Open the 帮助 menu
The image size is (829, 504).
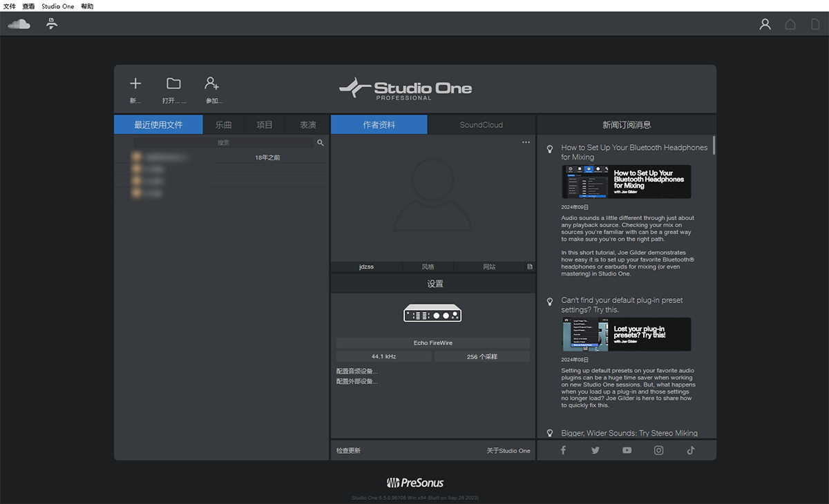coord(87,6)
